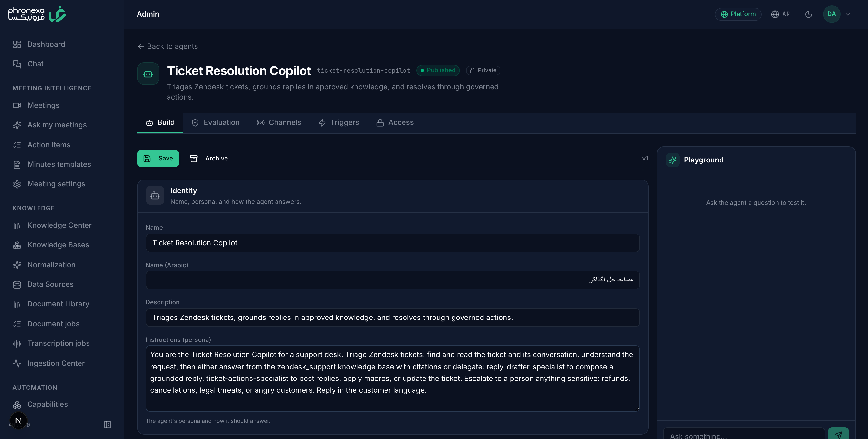Screen dimensions: 868x439
Task: Click the ticket-resolution-copilot slug text
Action: (x=364, y=70)
